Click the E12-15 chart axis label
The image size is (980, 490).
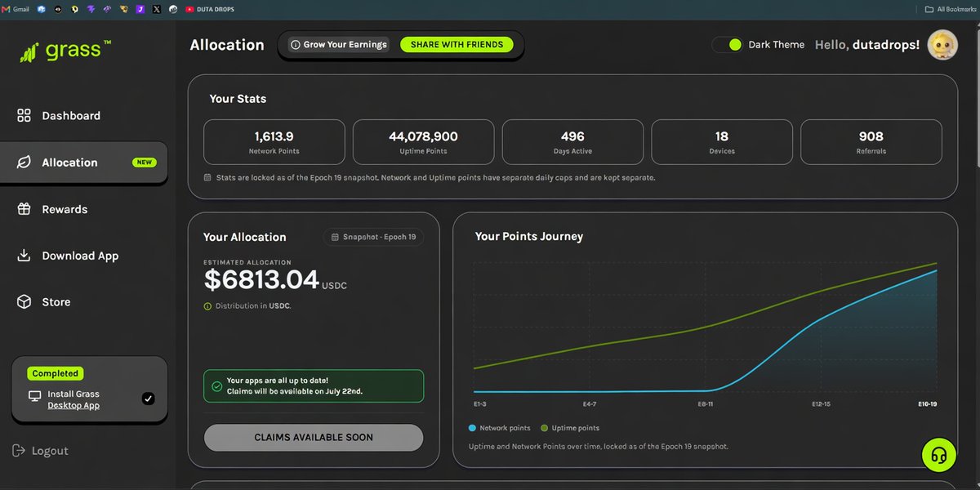pos(821,404)
